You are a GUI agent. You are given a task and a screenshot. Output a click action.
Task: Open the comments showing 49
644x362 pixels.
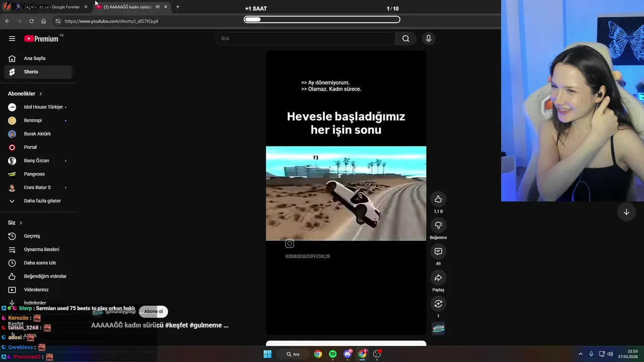[438, 251]
